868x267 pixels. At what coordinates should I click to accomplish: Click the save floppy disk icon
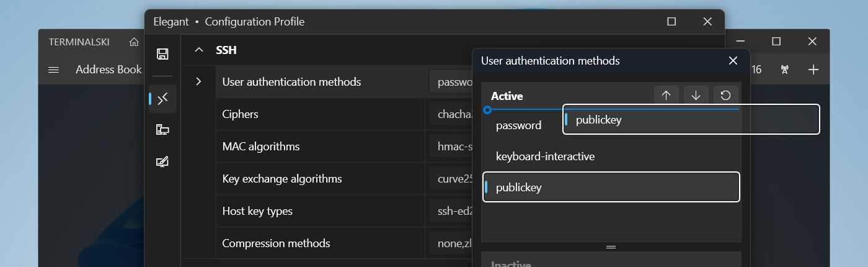coord(162,54)
